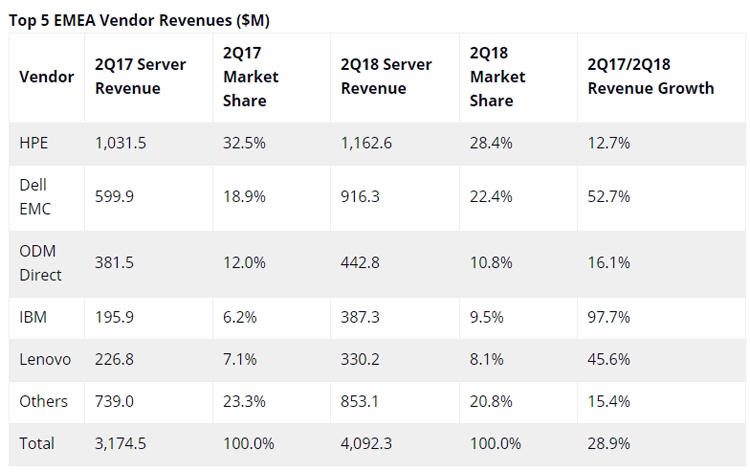The height and width of the screenshot is (472, 750).
Task: Select the 'Total' row label
Action: [36, 443]
